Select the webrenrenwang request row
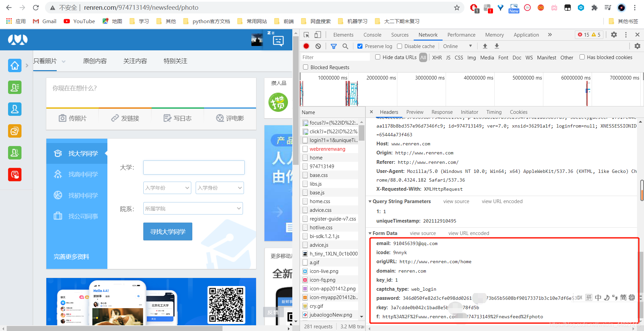Screen dimensions: 644x331 (x=329, y=149)
